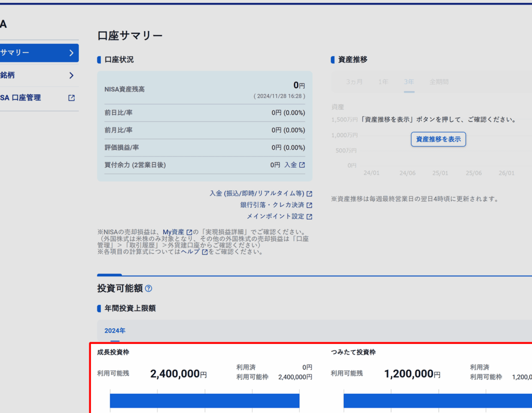
Task: Select the 1年 period tab
Action: pos(383,82)
